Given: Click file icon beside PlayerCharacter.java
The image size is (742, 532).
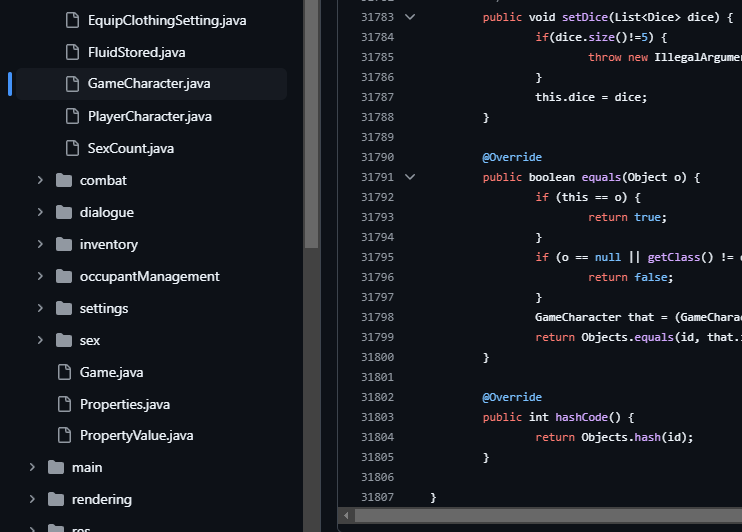Looking at the screenshot, I should coord(72,116).
